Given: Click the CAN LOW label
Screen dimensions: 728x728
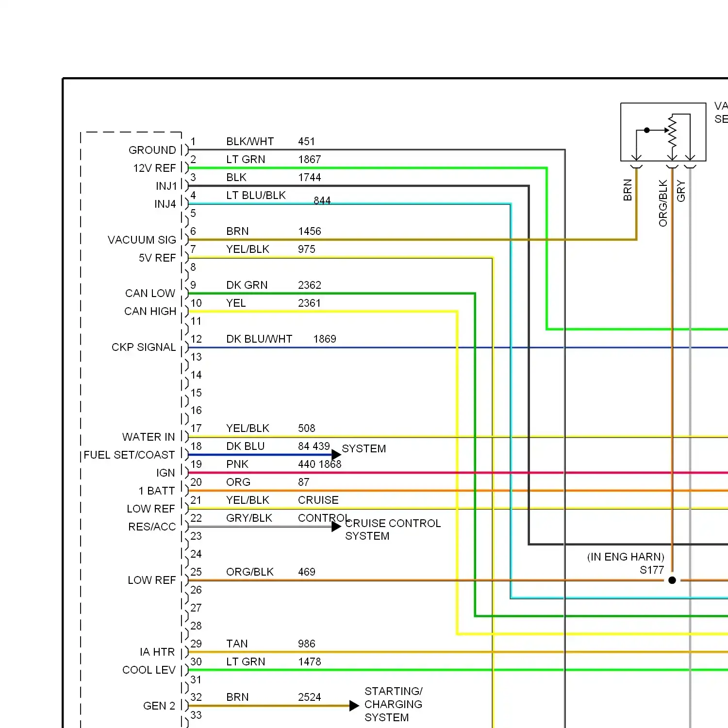Looking at the screenshot, I should click(x=150, y=293).
